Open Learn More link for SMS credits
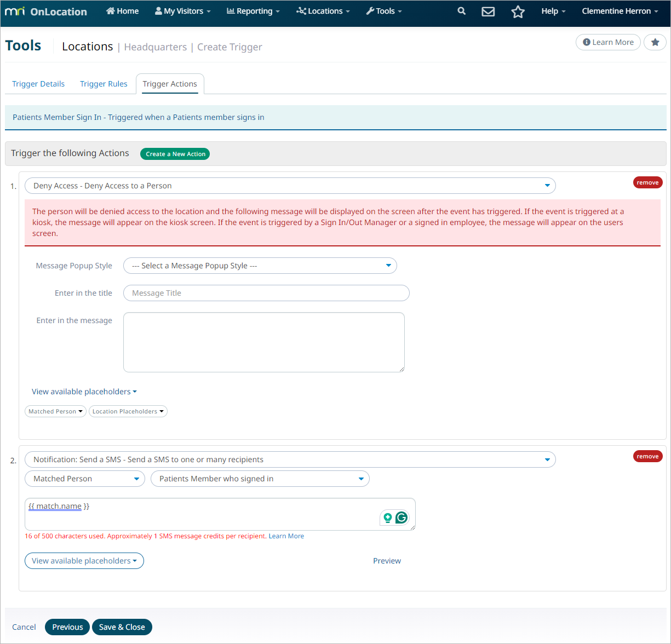671x644 pixels. pyautogui.click(x=286, y=536)
